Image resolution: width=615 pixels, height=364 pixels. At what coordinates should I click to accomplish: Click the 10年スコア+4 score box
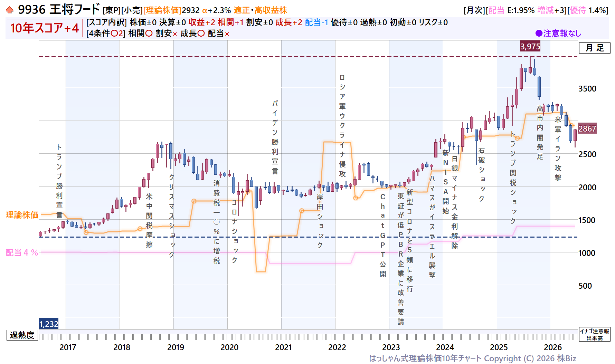pos(45,28)
